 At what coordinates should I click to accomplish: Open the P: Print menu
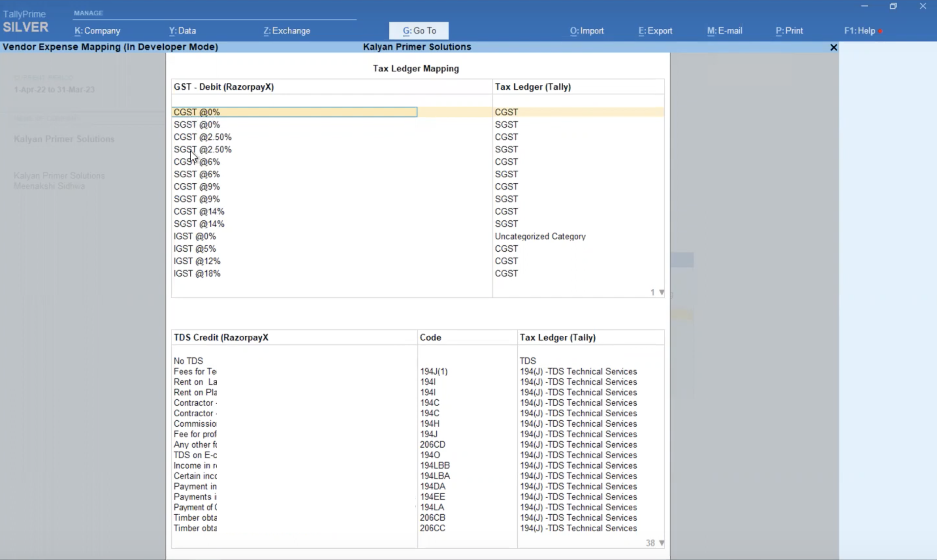pos(789,31)
